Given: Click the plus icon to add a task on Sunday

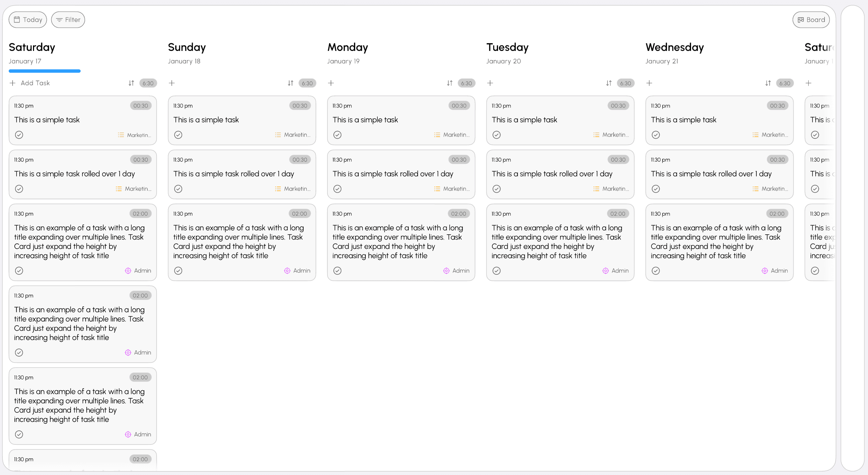Looking at the screenshot, I should point(172,83).
